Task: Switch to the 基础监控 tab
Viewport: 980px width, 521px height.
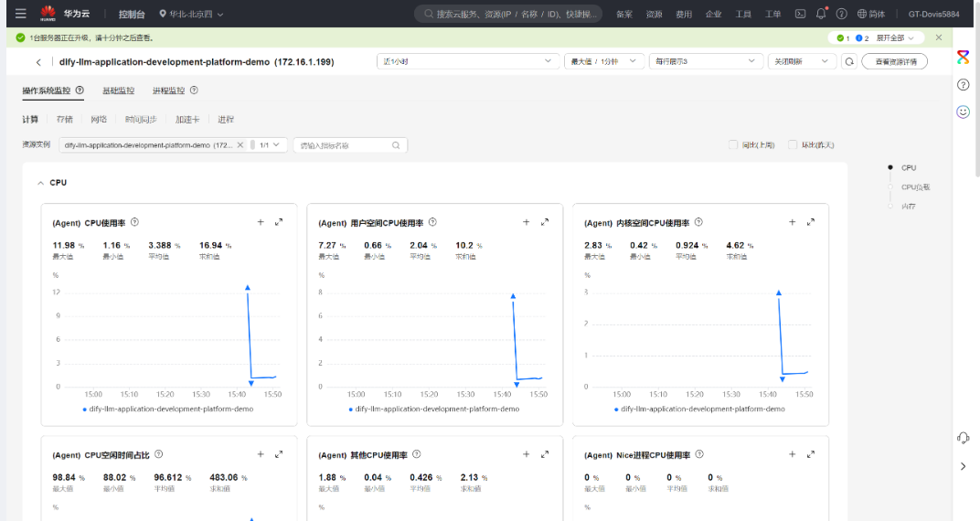Action: (x=118, y=90)
